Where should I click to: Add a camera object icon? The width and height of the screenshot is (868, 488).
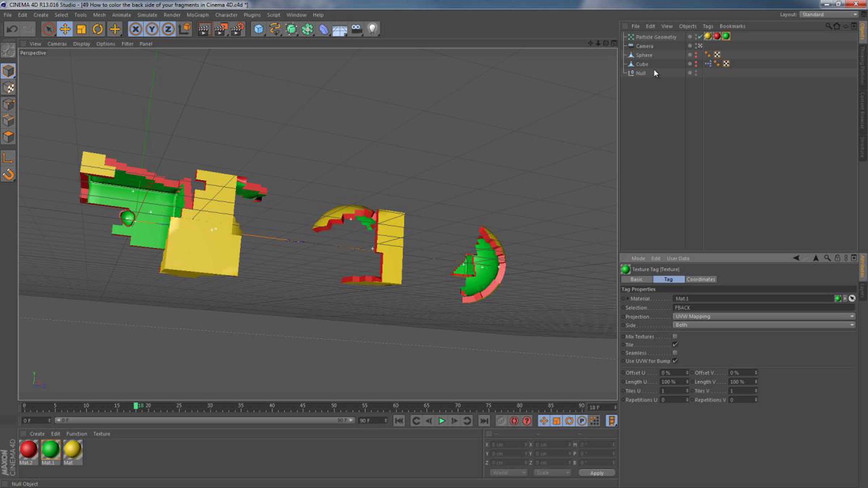(356, 29)
